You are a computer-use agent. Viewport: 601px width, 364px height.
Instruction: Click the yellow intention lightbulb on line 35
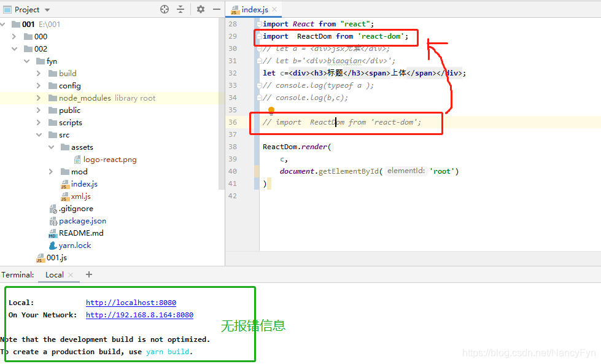pos(271,110)
